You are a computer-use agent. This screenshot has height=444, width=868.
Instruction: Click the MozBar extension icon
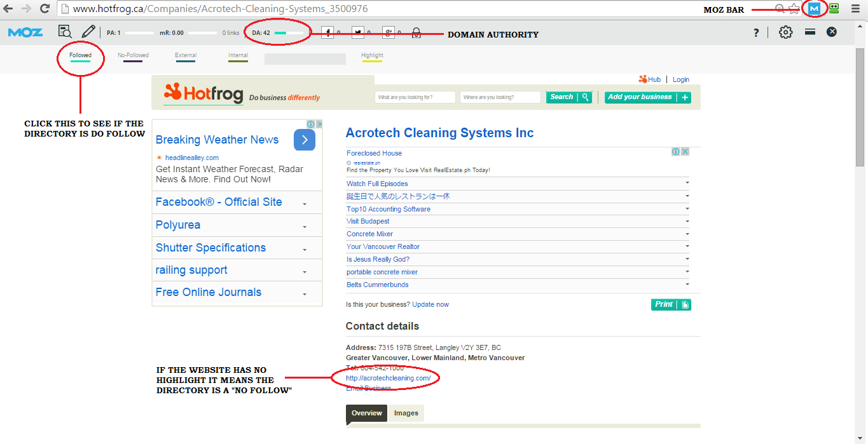(x=814, y=9)
